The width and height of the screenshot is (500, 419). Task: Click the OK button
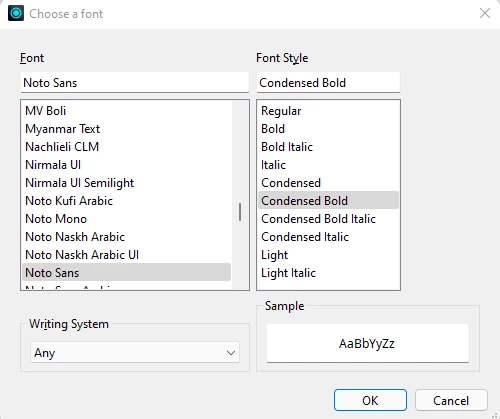click(370, 400)
